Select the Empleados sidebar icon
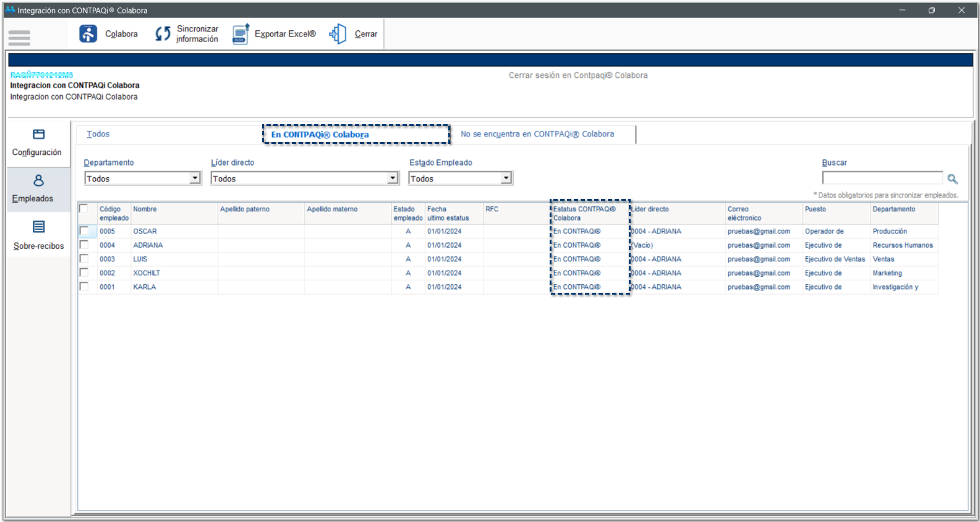 click(38, 180)
